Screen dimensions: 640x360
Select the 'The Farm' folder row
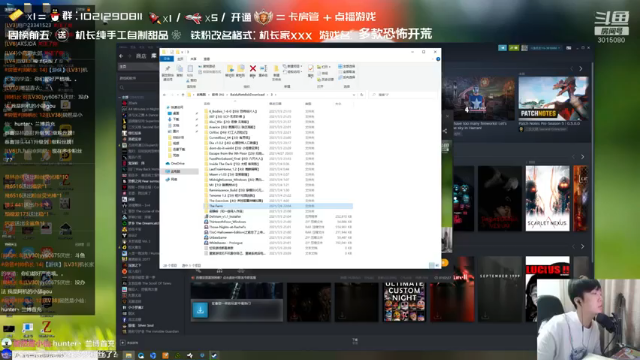tap(278, 206)
